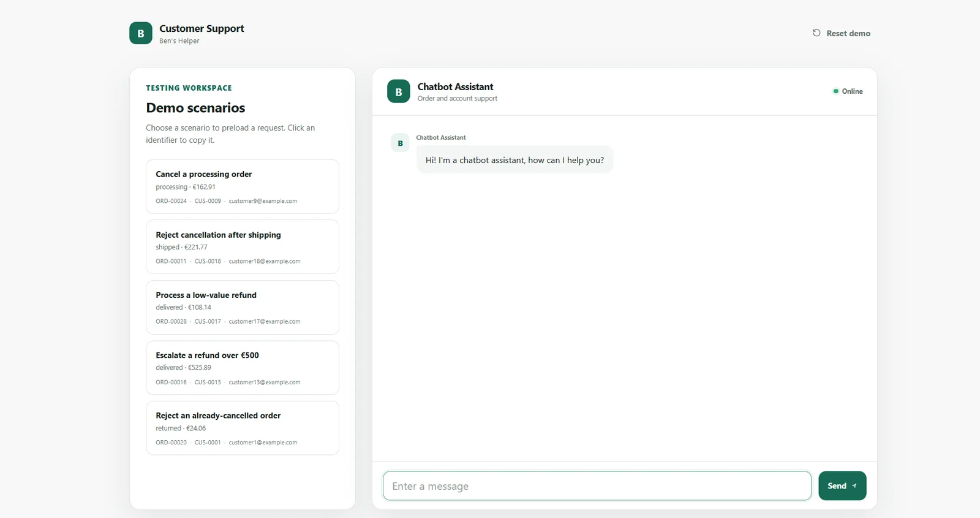
Task: Copy customer ID CUS-0017
Action: (x=208, y=321)
